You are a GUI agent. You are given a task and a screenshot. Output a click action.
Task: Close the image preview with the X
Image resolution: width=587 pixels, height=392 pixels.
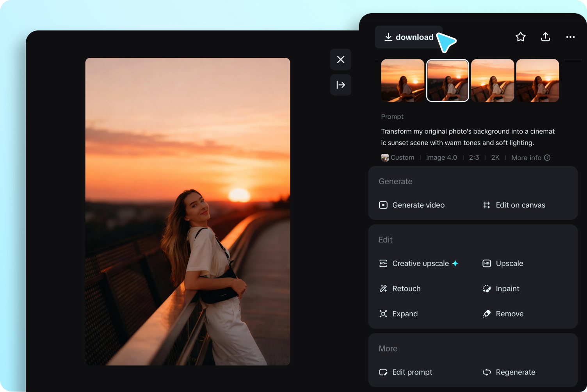pyautogui.click(x=341, y=59)
